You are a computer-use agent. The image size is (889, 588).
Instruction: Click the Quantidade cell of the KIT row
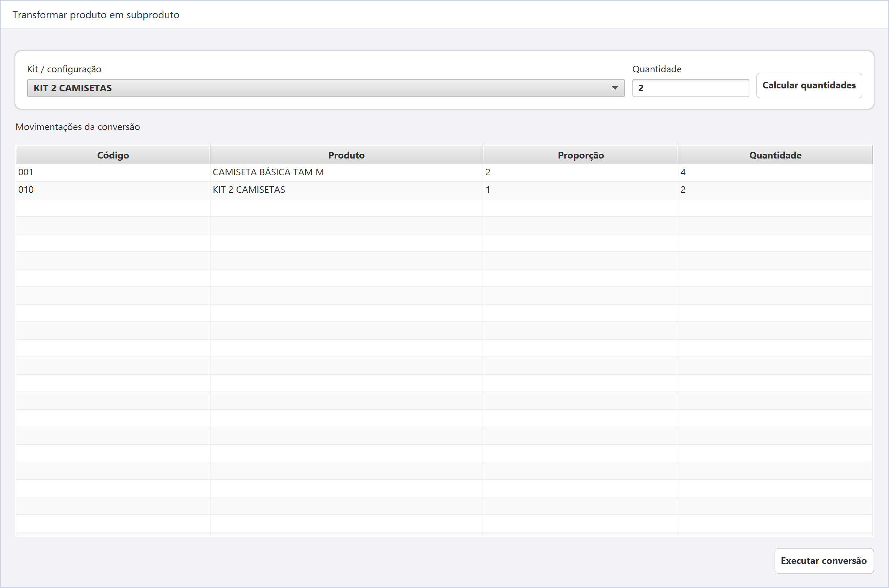tap(775, 190)
